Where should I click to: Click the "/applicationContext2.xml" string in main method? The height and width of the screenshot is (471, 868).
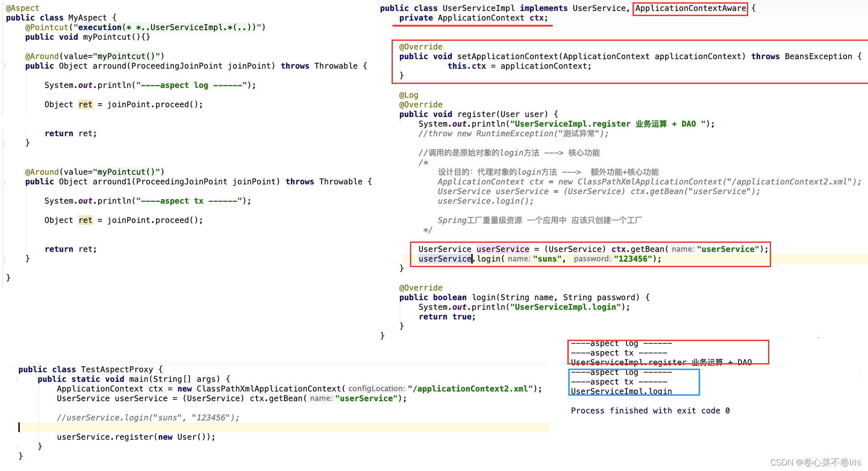[x=470, y=389]
